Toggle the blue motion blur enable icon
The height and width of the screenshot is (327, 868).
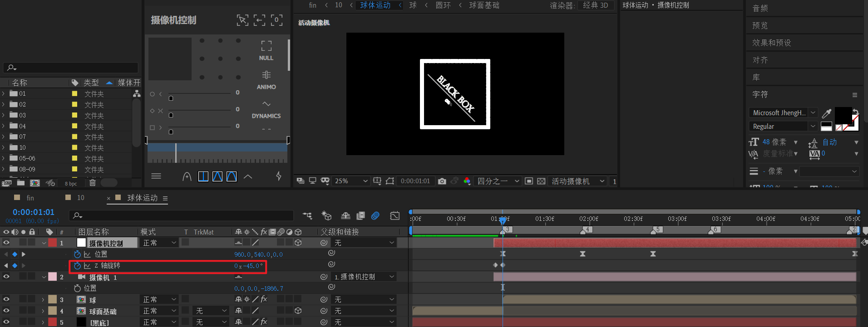click(x=375, y=215)
